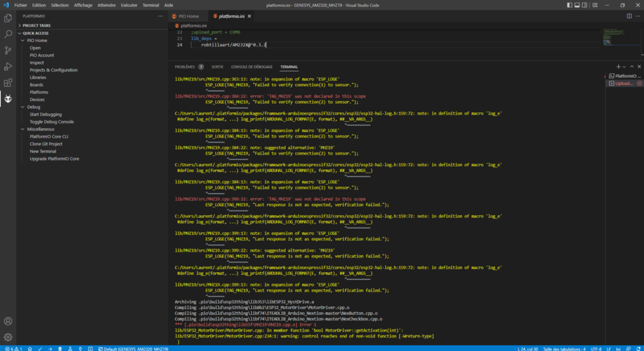Collapse the PIO Home tree group
The image size is (644, 351).
tap(23, 41)
